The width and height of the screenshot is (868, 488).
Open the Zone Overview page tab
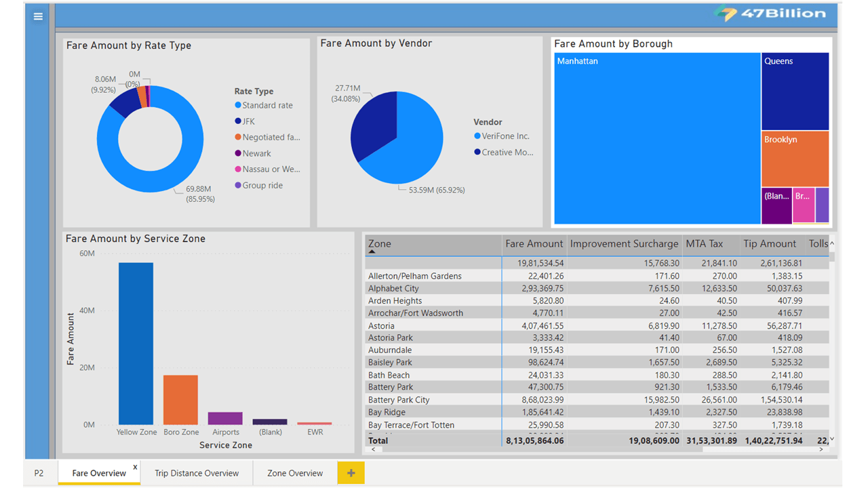(294, 472)
